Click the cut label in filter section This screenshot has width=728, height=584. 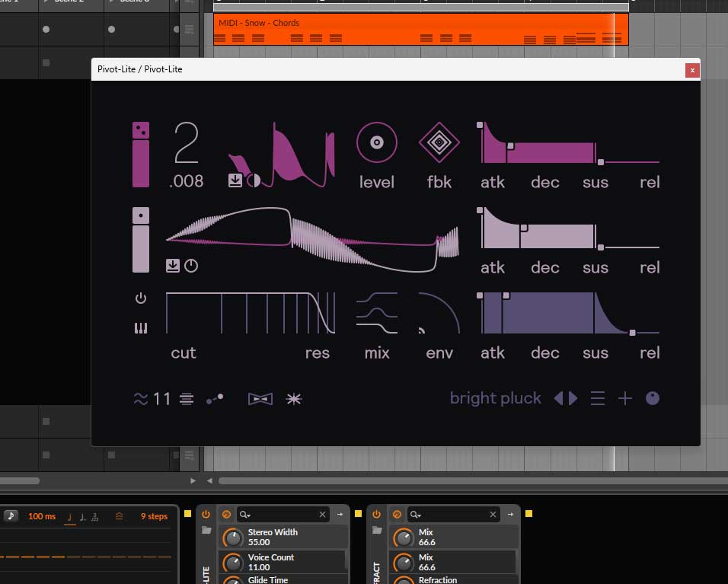(184, 353)
